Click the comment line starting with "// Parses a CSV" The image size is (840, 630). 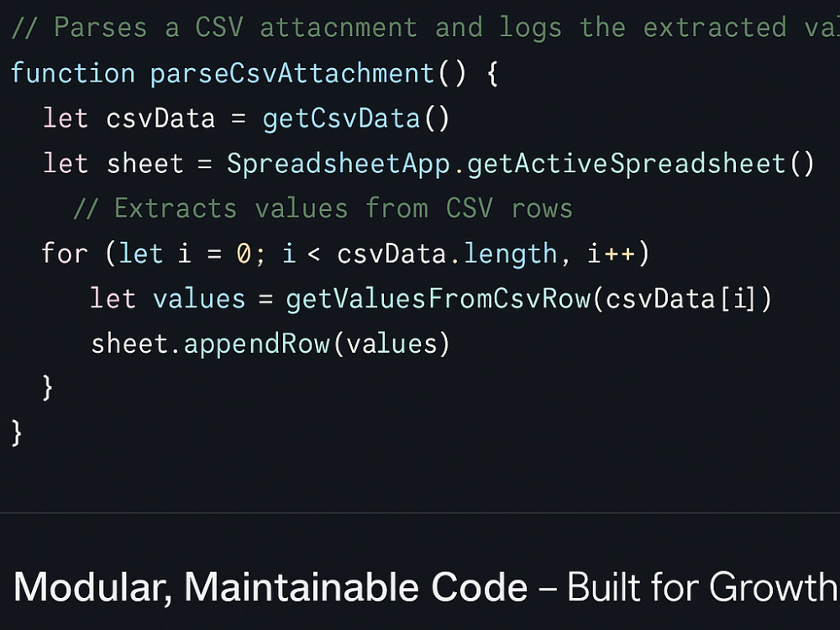click(x=426, y=28)
